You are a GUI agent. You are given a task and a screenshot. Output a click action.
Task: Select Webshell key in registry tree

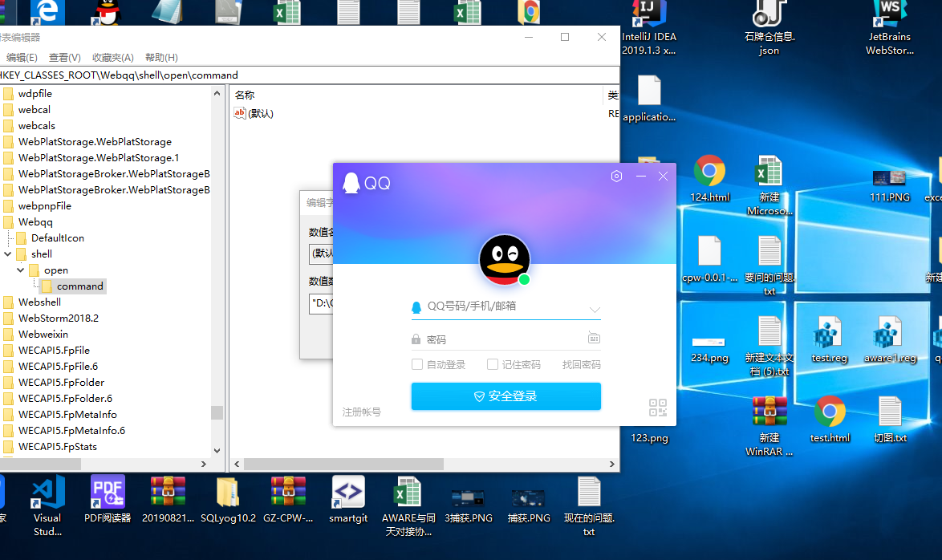click(39, 302)
